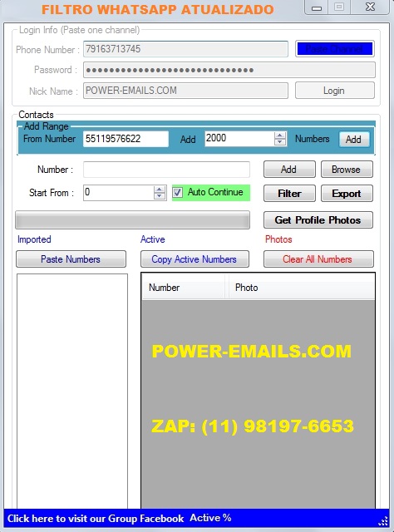Click the From Number input field
Viewport: 394px width, 532px height.
coord(126,139)
